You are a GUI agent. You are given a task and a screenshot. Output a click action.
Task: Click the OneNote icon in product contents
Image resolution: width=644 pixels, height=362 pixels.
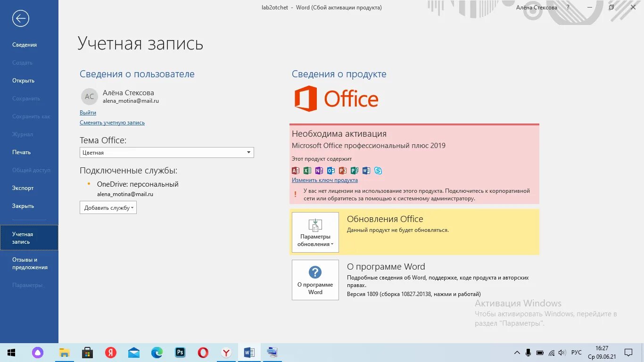pyautogui.click(x=319, y=171)
